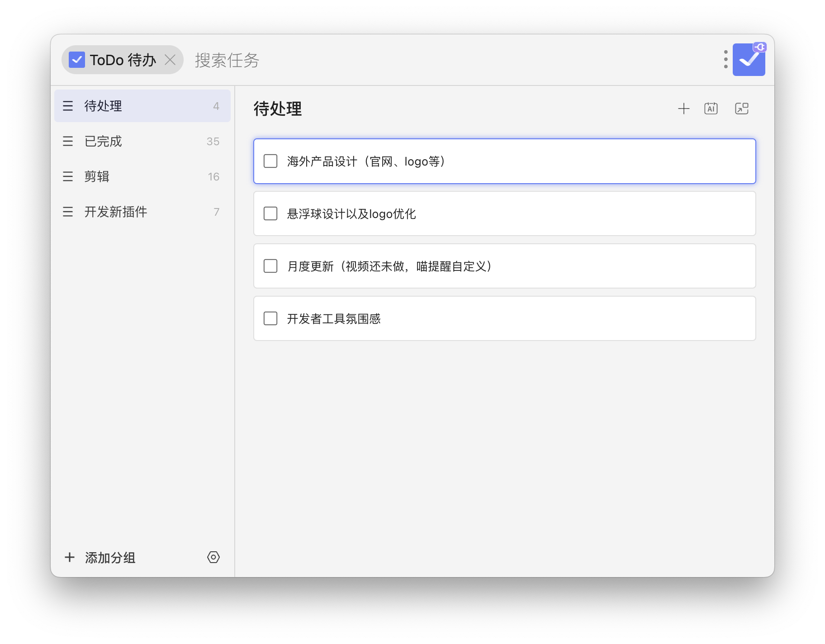Open the AI assistant icon

pos(711,109)
